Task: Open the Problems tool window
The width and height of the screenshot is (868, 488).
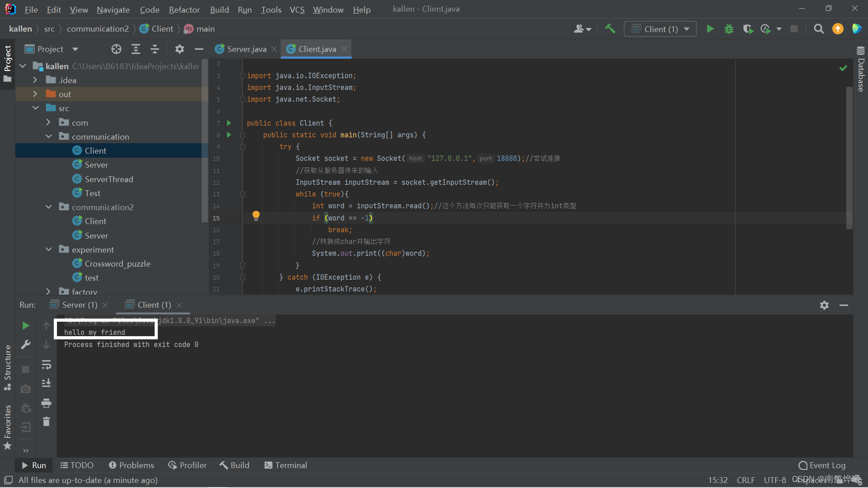Action: [131, 465]
